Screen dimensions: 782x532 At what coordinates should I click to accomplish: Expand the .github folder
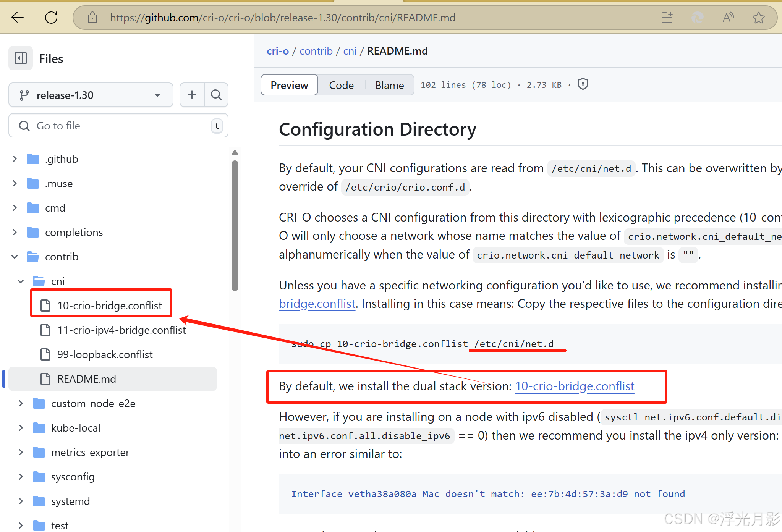point(15,159)
